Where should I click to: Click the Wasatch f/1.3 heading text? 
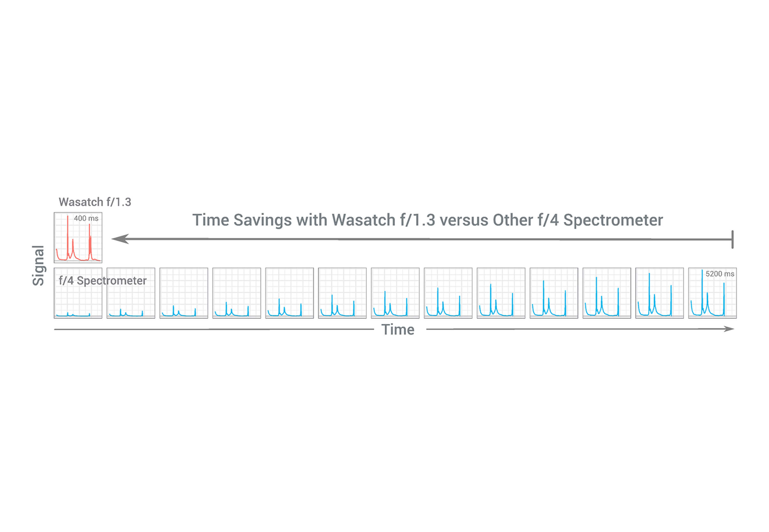[x=95, y=202]
